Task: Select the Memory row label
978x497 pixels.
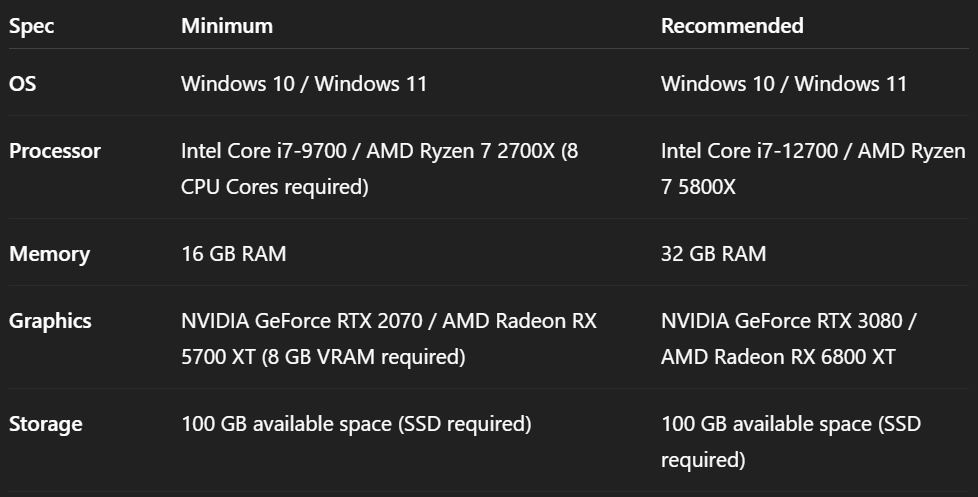Action: pos(49,254)
